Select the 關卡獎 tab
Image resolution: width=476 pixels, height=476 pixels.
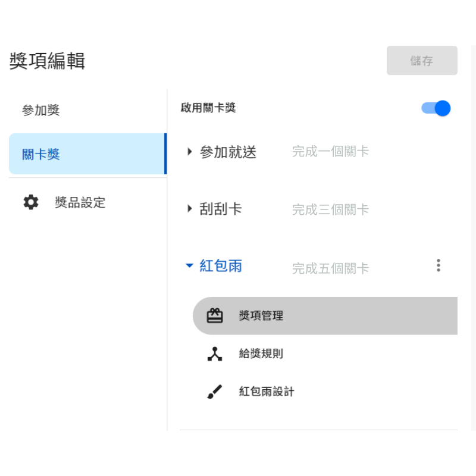click(41, 155)
